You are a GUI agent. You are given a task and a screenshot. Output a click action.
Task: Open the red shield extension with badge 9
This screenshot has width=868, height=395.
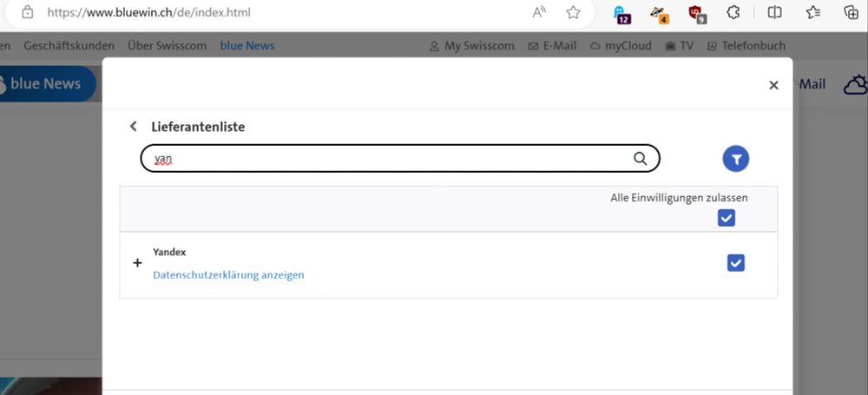697,13
